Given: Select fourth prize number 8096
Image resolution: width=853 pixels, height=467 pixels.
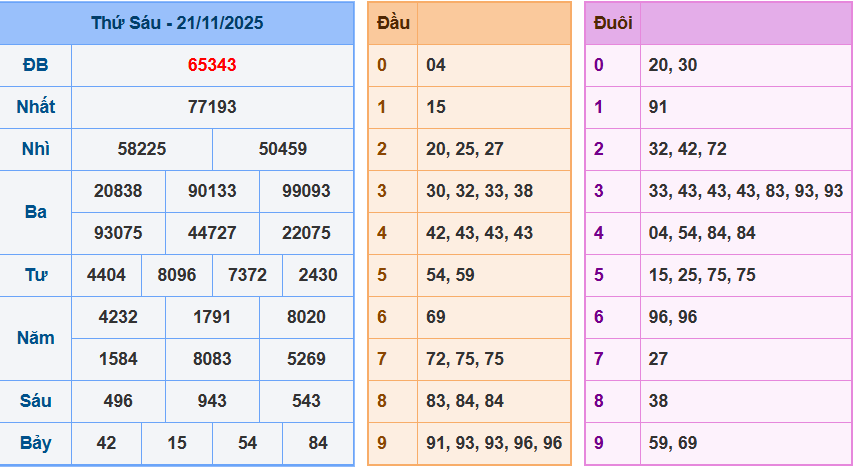Looking at the screenshot, I should click(x=177, y=275).
